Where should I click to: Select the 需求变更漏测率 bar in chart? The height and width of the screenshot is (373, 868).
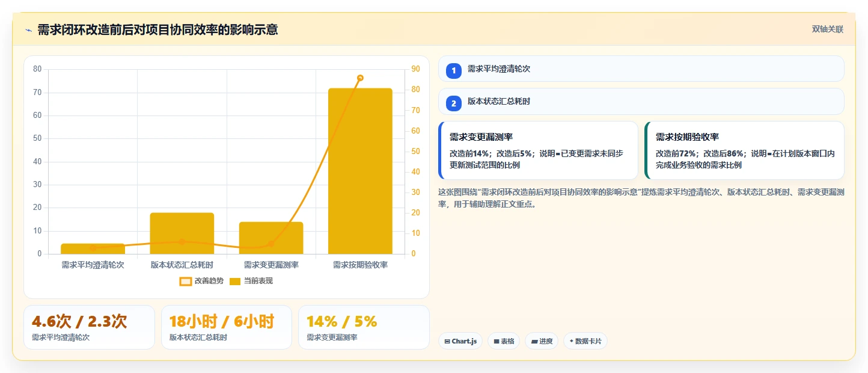pos(271,238)
